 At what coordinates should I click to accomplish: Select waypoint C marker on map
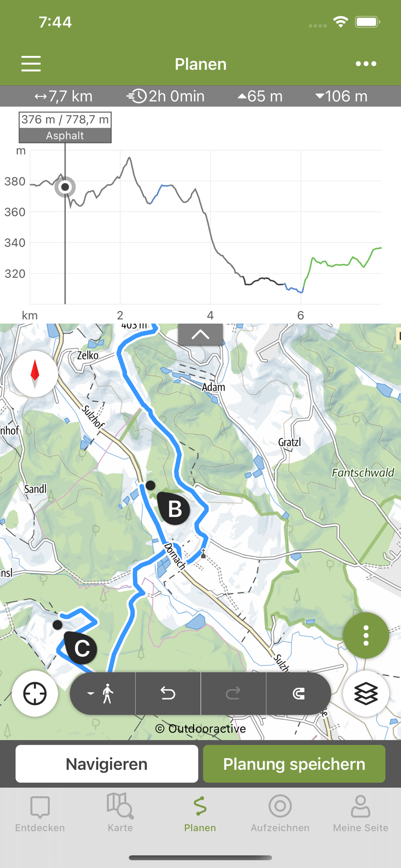[81, 648]
